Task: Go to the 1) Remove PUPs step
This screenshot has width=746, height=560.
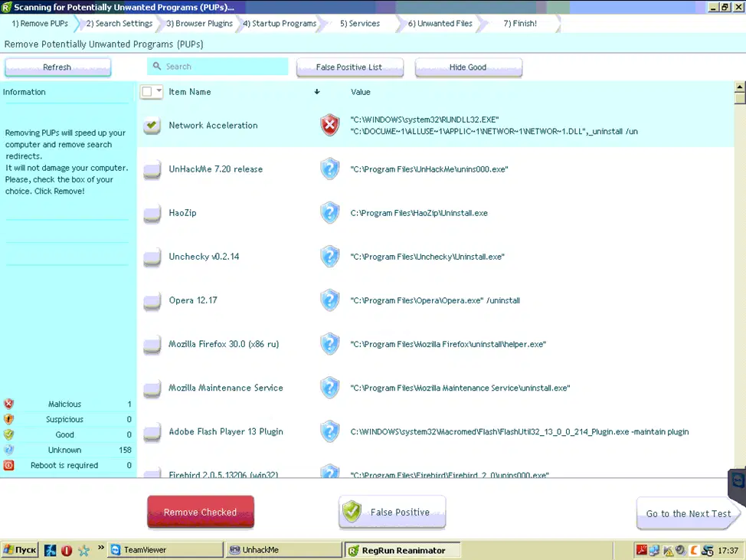Action: [x=40, y=23]
